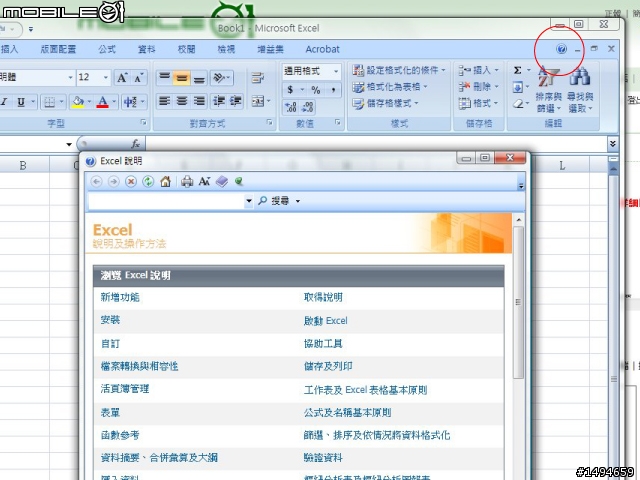Open 函數參考 help topic
Viewport: 640px width, 480px height.
pyautogui.click(x=120, y=435)
